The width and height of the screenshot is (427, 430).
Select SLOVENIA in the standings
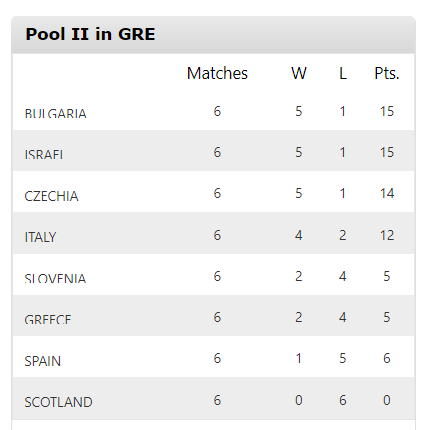55,278
